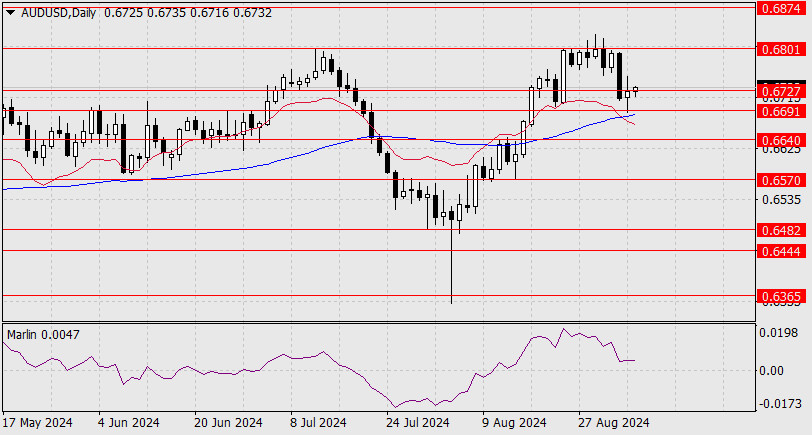Click the 8 Jul 2024 date label
This screenshot has height=435, width=812.
(x=318, y=423)
